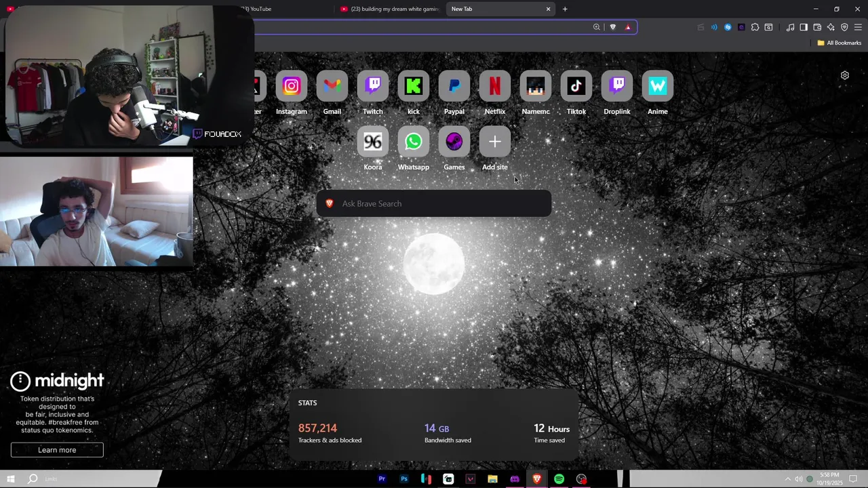Click the 14 GB bandwidth saved stat
Screen dimensions: 868x488
coord(448,433)
